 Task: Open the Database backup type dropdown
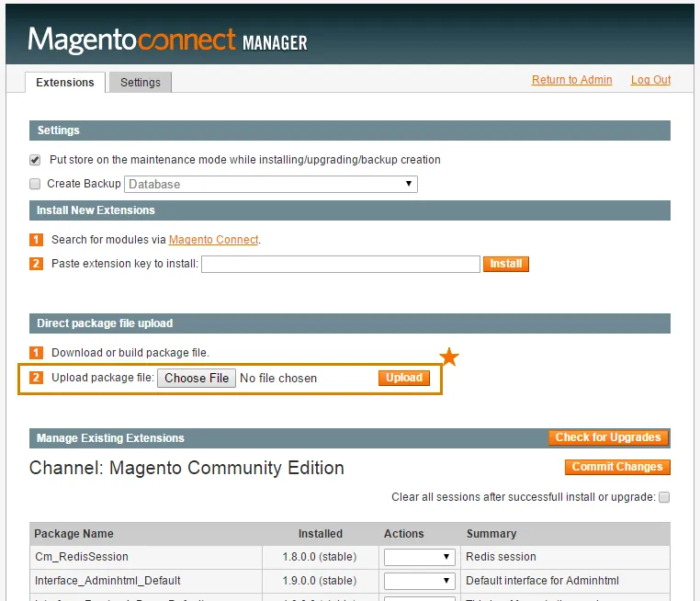pos(270,184)
